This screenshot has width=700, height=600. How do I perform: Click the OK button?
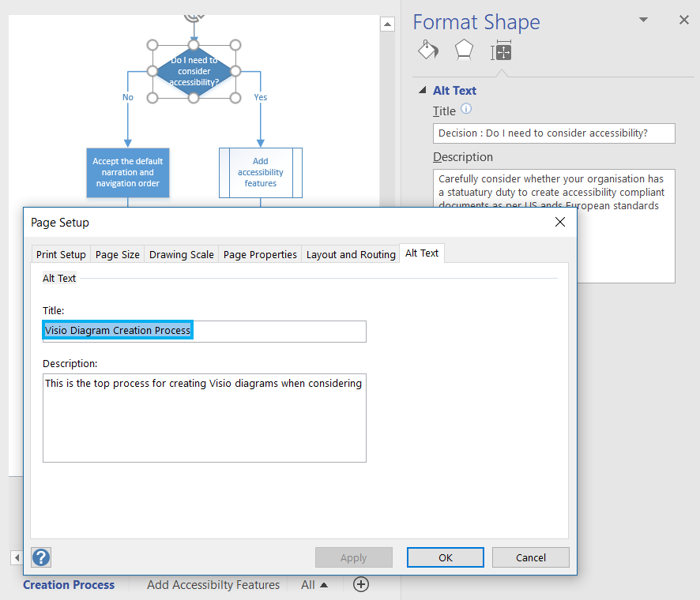tap(445, 557)
